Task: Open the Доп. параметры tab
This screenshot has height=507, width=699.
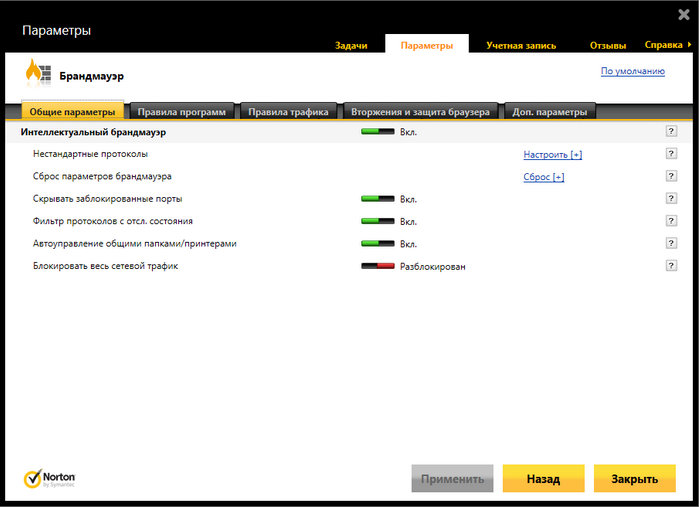Action: point(550,111)
